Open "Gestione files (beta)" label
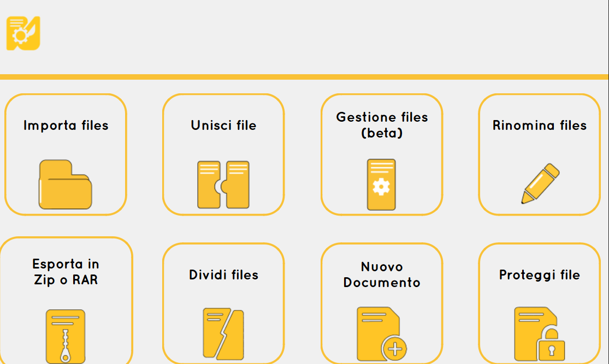 (x=382, y=125)
